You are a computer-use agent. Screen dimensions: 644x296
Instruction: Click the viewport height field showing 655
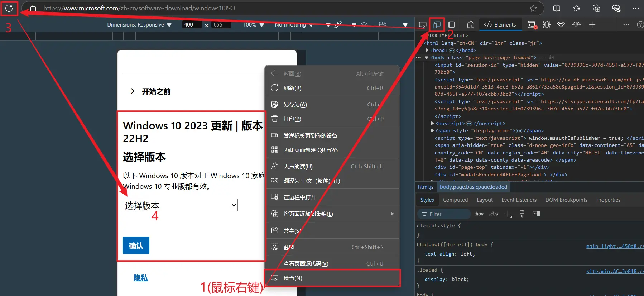point(221,25)
